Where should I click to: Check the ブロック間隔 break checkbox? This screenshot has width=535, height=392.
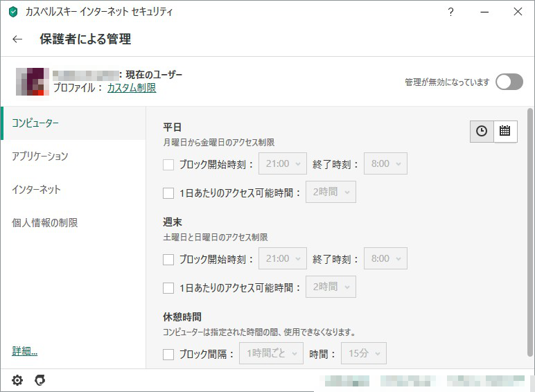coord(168,354)
